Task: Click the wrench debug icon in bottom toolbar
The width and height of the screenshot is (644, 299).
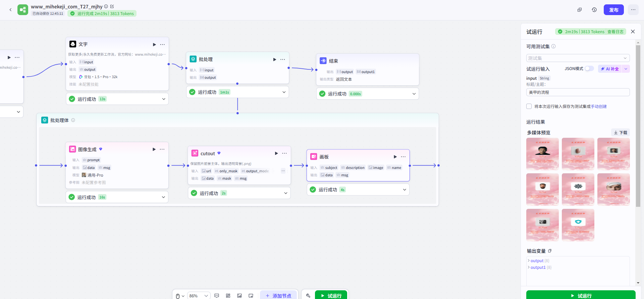Action: point(308,296)
